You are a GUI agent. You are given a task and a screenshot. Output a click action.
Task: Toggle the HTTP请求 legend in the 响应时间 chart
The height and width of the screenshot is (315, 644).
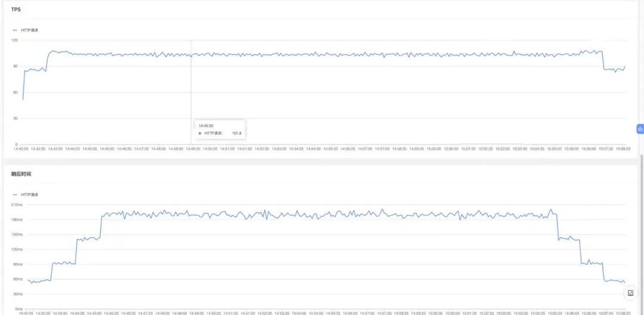point(26,194)
